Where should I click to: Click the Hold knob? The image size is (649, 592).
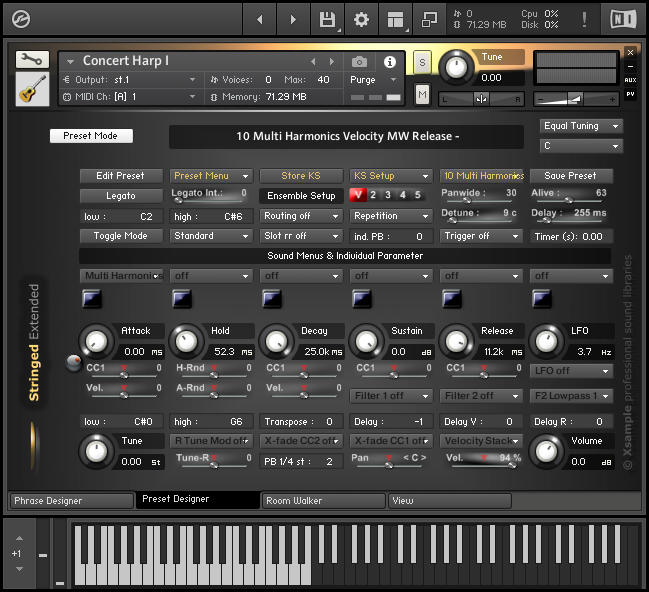pyautogui.click(x=186, y=342)
